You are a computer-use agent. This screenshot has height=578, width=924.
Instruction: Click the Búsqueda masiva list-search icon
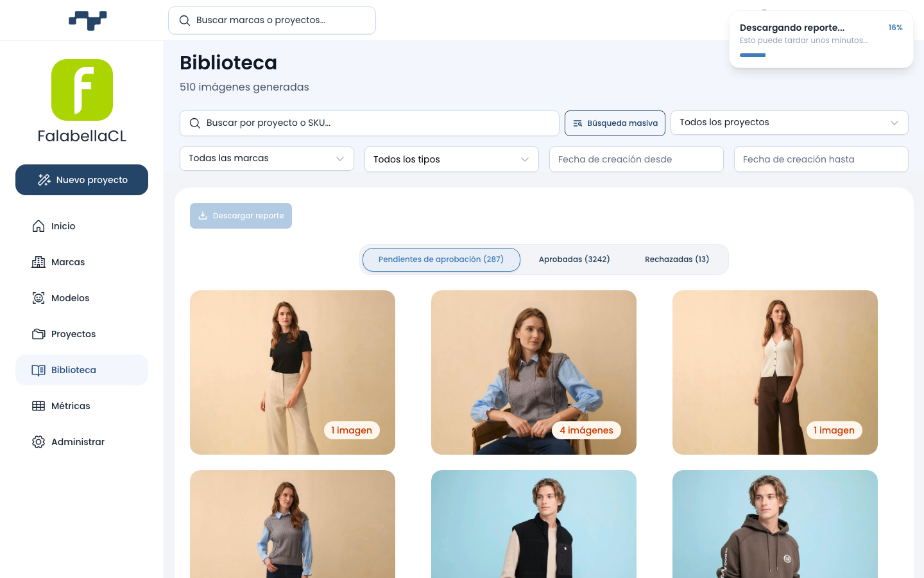click(x=577, y=123)
